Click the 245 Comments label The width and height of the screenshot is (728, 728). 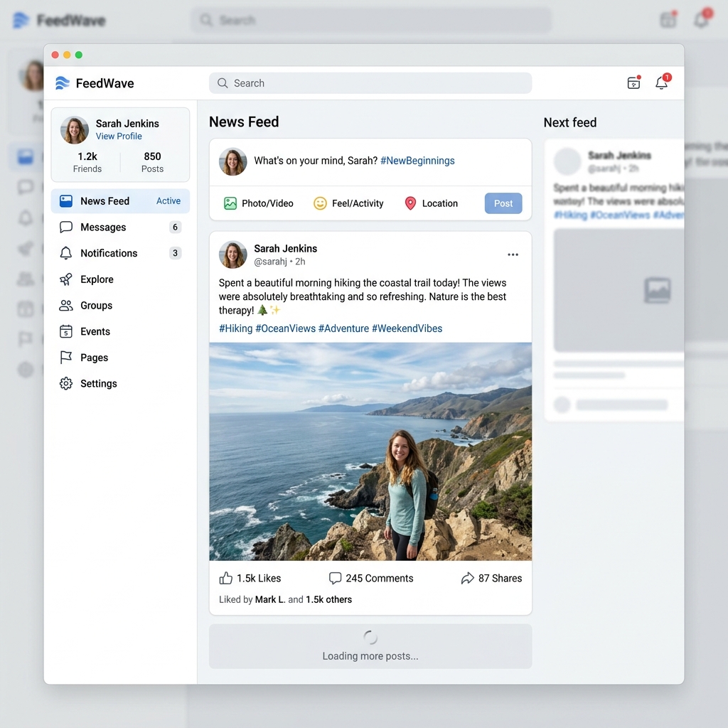[380, 578]
